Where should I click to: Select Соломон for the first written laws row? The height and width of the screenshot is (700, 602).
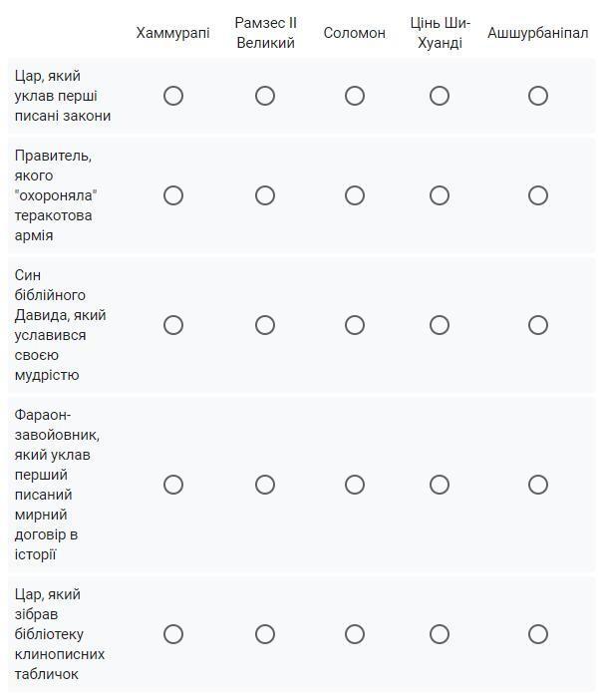tap(355, 96)
